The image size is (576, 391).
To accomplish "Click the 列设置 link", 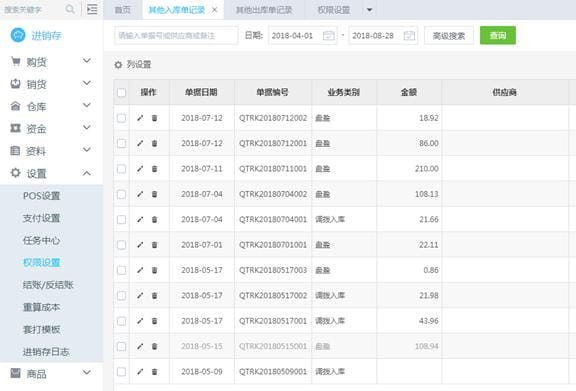I will click(x=138, y=65).
